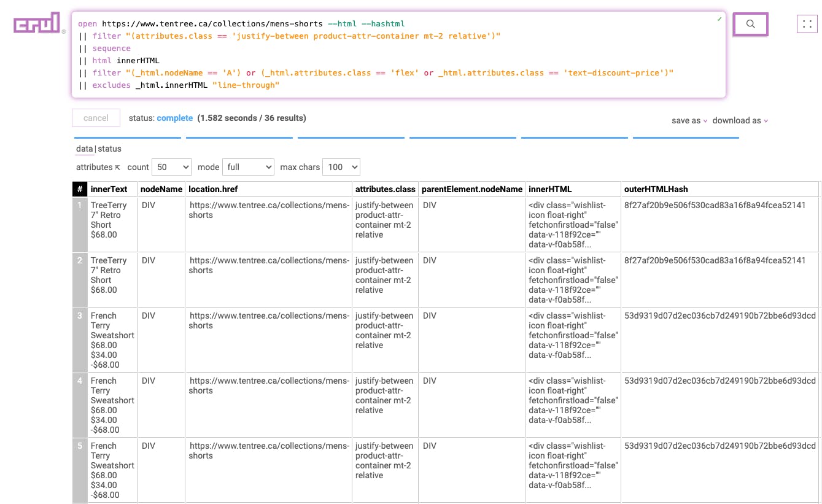Click the cancel button

coord(96,118)
